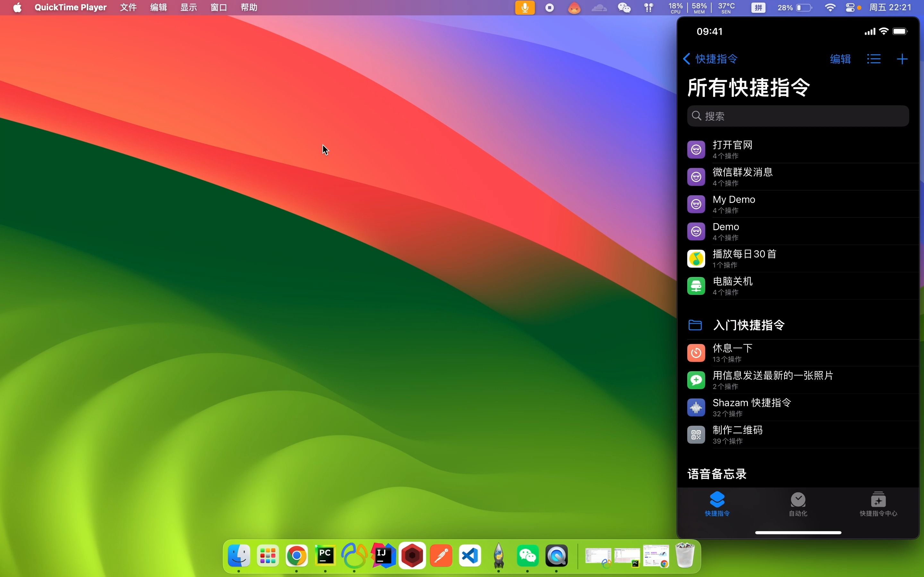The height and width of the screenshot is (577, 924).
Task: Open the 快捷指令中心 gallery tab
Action: tap(878, 504)
